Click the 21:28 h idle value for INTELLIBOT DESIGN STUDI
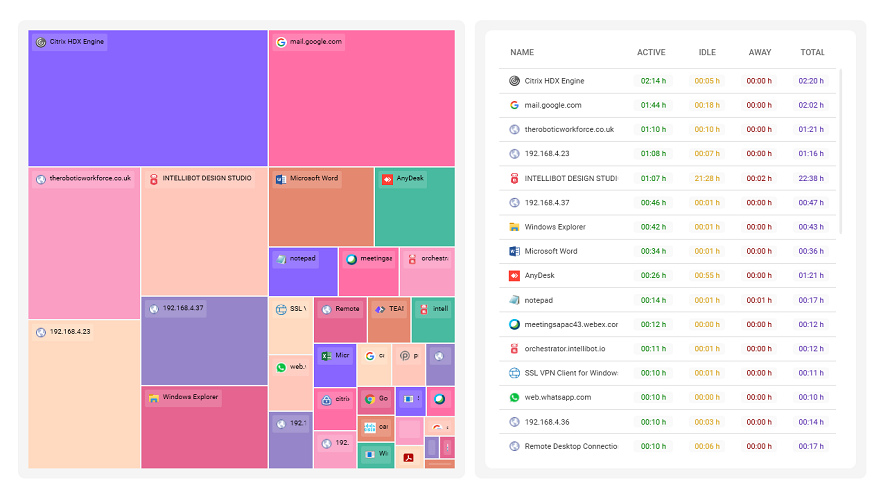This screenshot has width=890, height=500. (707, 178)
